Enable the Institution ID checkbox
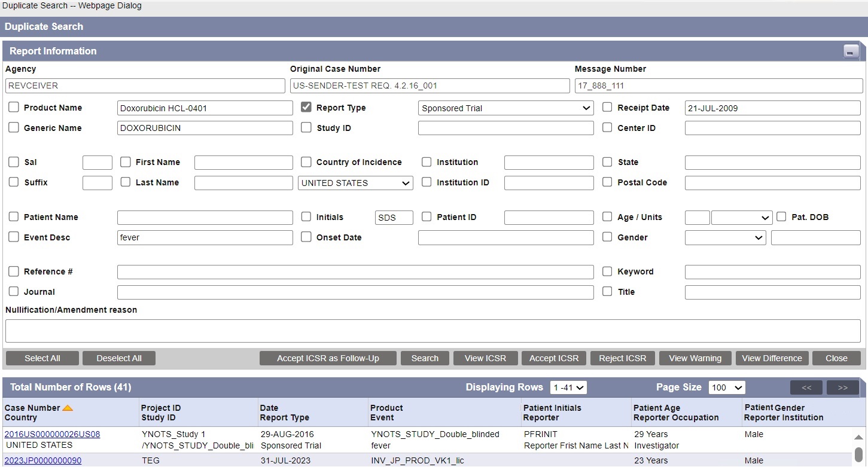868x467 pixels. [427, 182]
